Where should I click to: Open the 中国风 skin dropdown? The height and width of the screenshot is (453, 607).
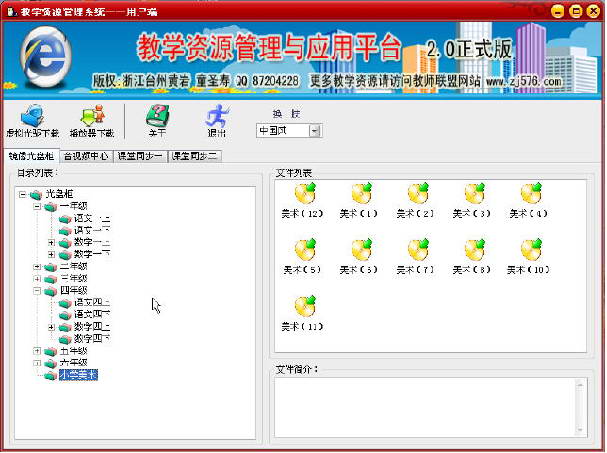click(x=315, y=131)
